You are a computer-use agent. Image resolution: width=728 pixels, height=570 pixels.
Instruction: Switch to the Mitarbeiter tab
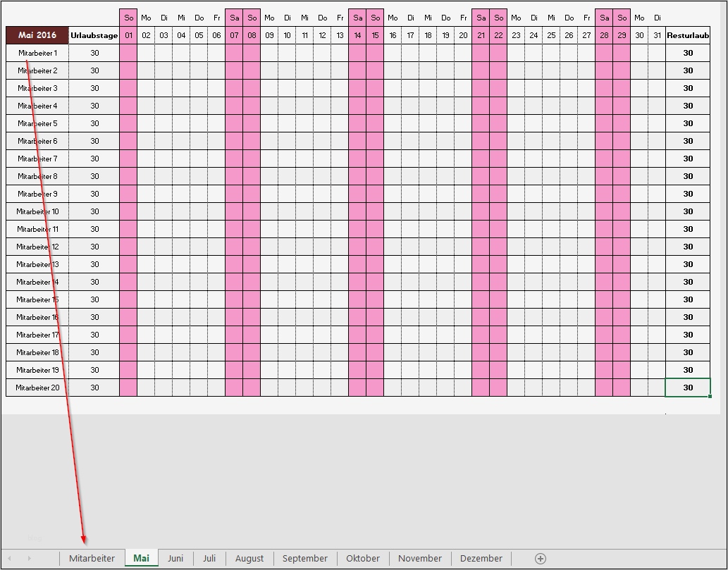[92, 557]
